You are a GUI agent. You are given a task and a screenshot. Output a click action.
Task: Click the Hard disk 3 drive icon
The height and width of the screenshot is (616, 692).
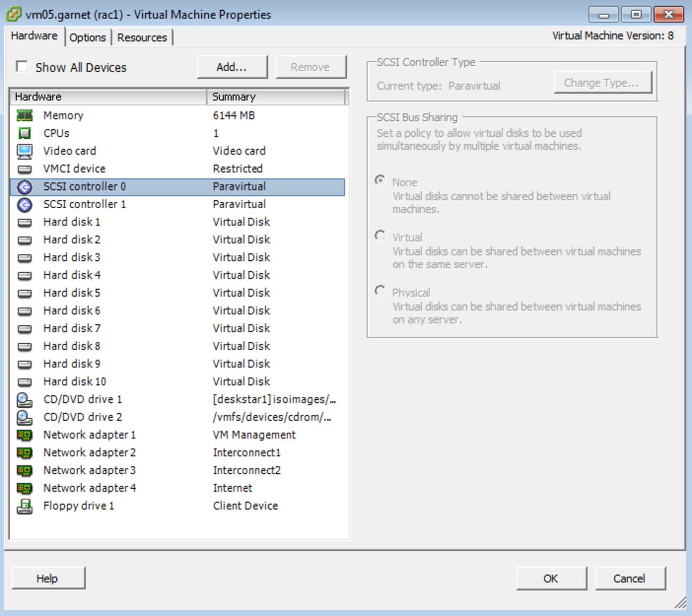point(24,257)
